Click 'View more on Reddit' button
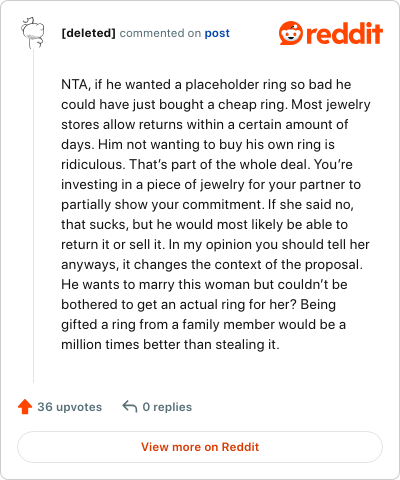 [x=200, y=447]
